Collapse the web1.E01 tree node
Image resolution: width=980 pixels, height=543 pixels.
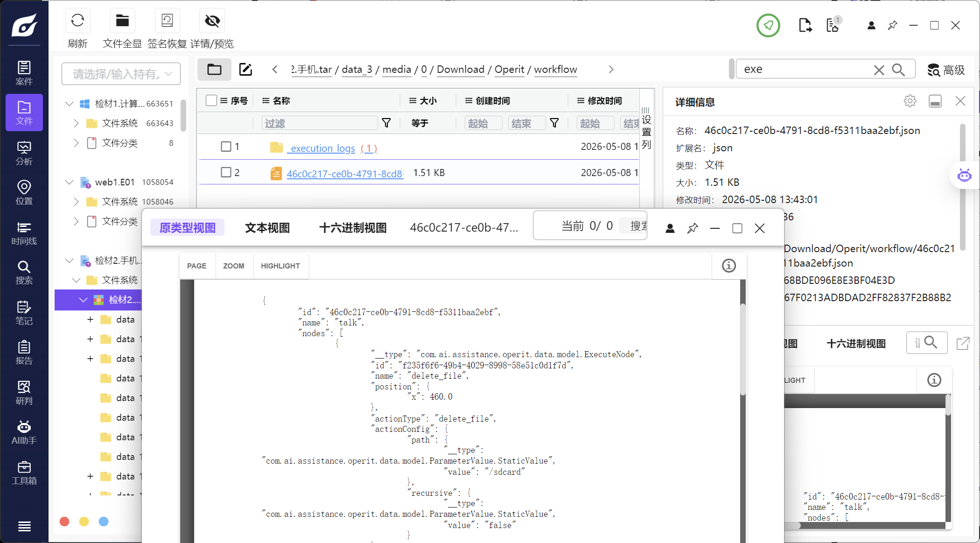coord(70,182)
